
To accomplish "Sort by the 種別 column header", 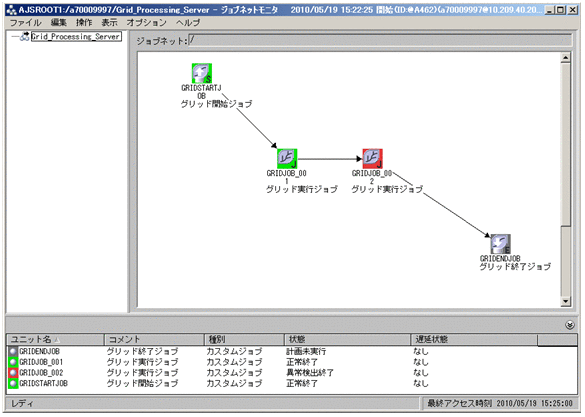I will 245,339.
